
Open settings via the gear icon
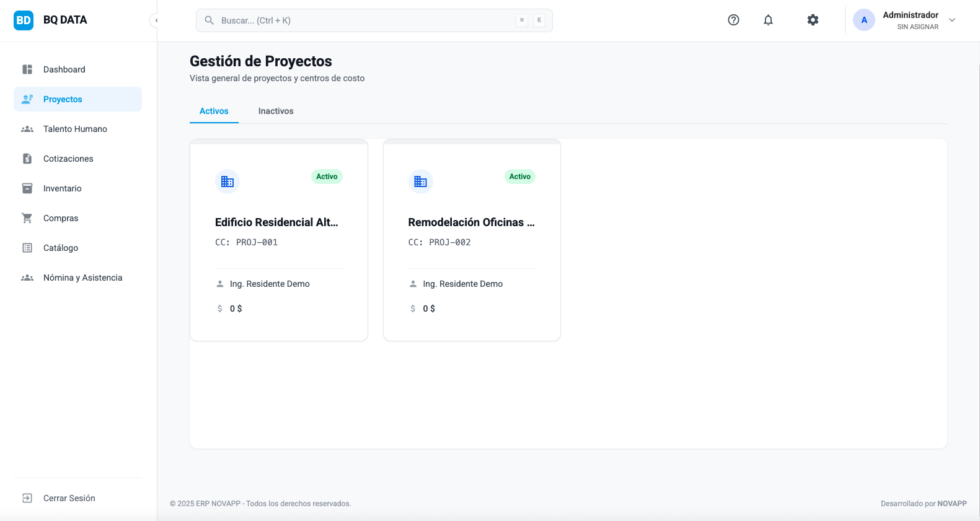tap(813, 20)
